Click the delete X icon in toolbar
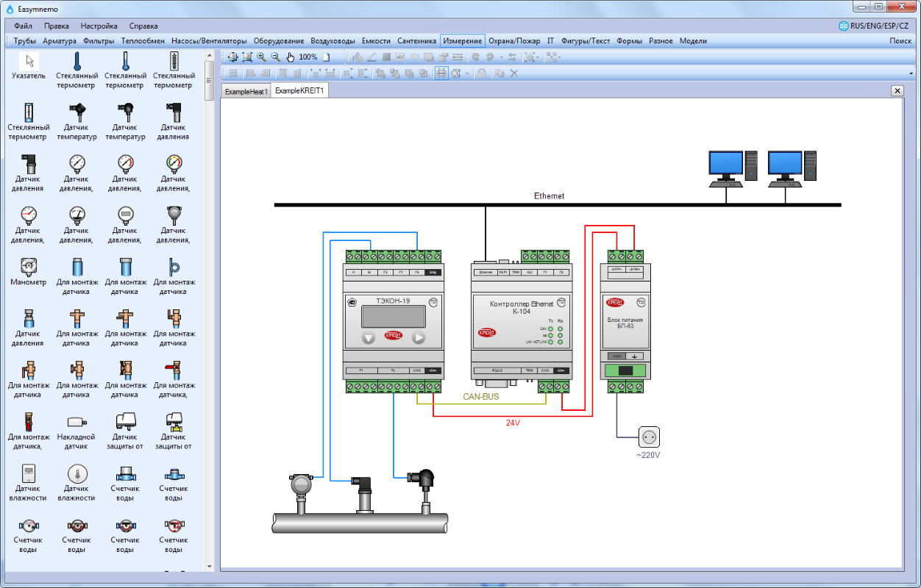 [514, 73]
